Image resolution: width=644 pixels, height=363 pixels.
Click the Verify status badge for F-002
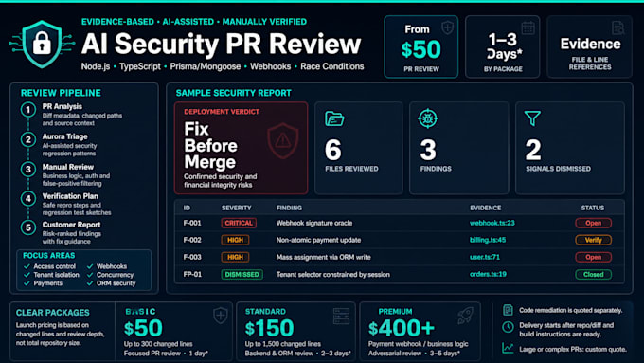pyautogui.click(x=593, y=240)
